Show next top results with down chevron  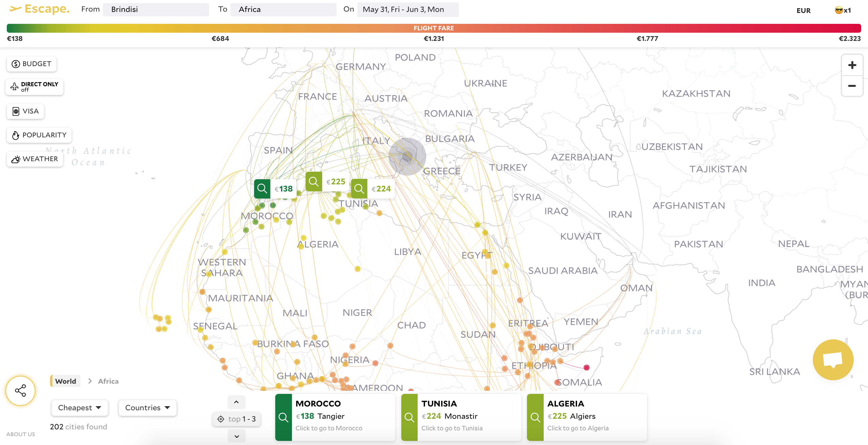coord(236,436)
